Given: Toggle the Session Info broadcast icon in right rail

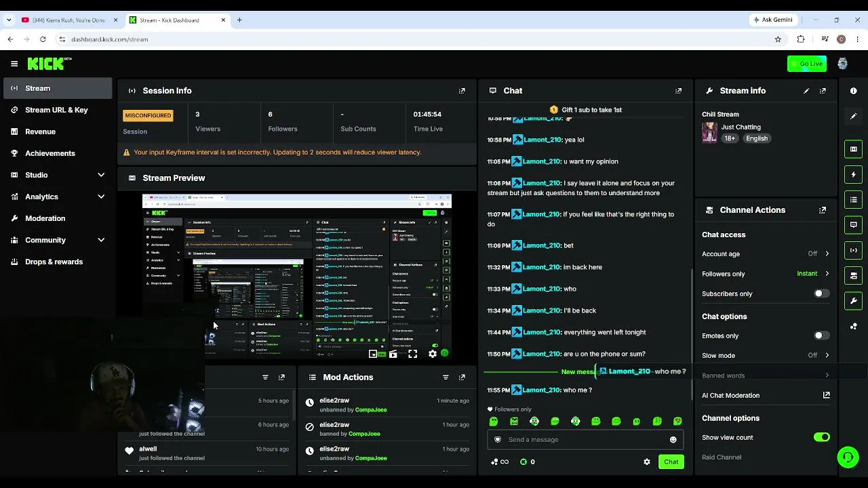Looking at the screenshot, I should 853,250.
